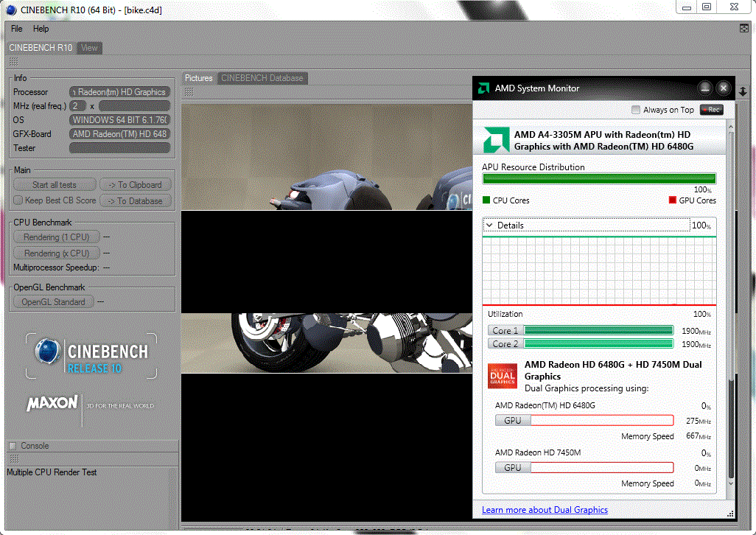Click the MHz frequency value field
756x535 pixels.
tap(135, 106)
